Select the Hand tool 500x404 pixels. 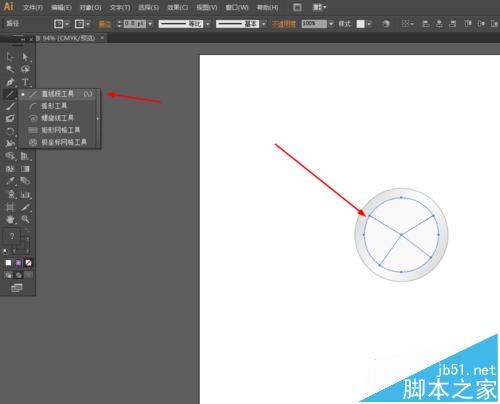pos(10,219)
